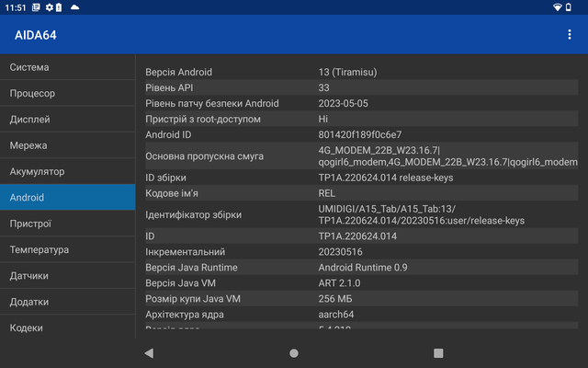Select the Інкрементальний label
The width and height of the screenshot is (588, 368).
[x=186, y=252]
